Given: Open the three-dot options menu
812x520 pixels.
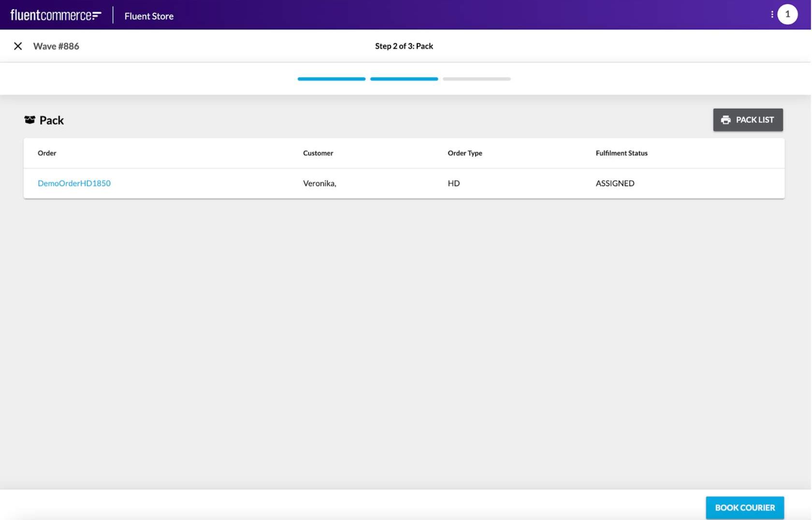Looking at the screenshot, I should (772, 14).
